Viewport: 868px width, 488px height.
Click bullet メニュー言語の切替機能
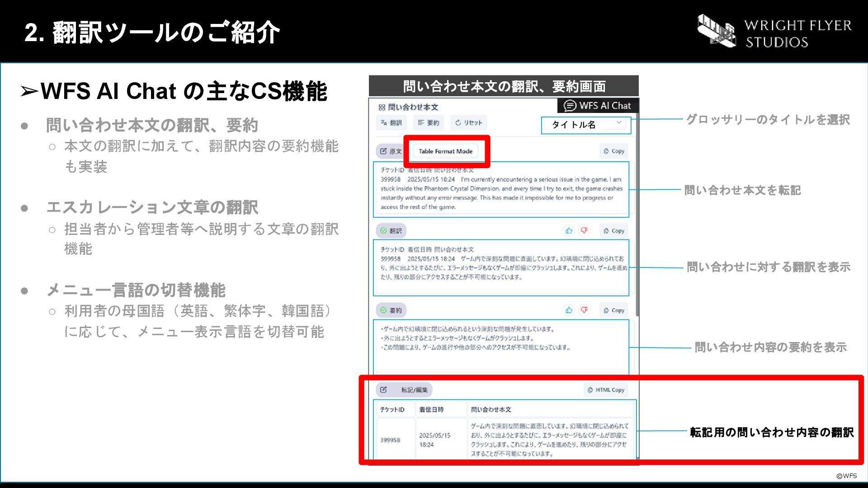tap(136, 290)
